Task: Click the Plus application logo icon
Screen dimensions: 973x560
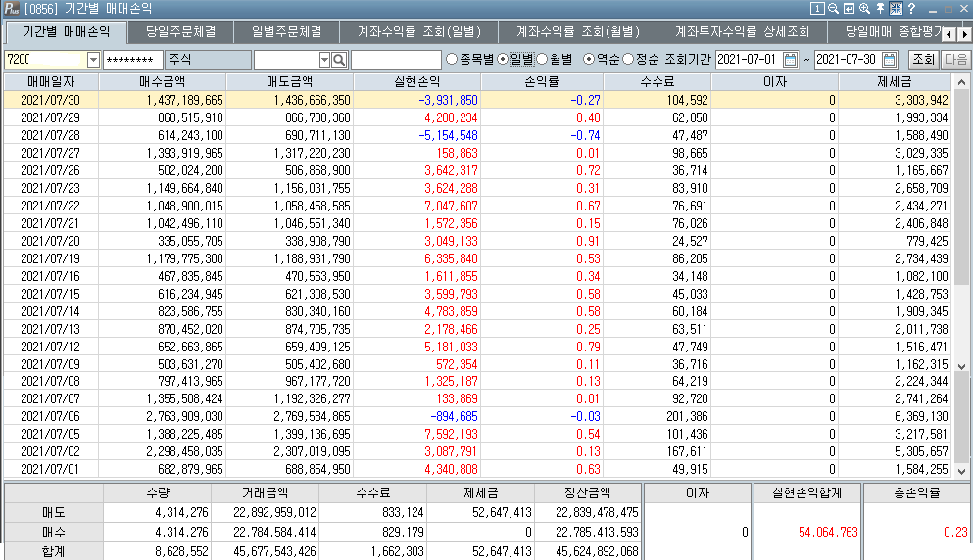Action: pyautogui.click(x=11, y=9)
